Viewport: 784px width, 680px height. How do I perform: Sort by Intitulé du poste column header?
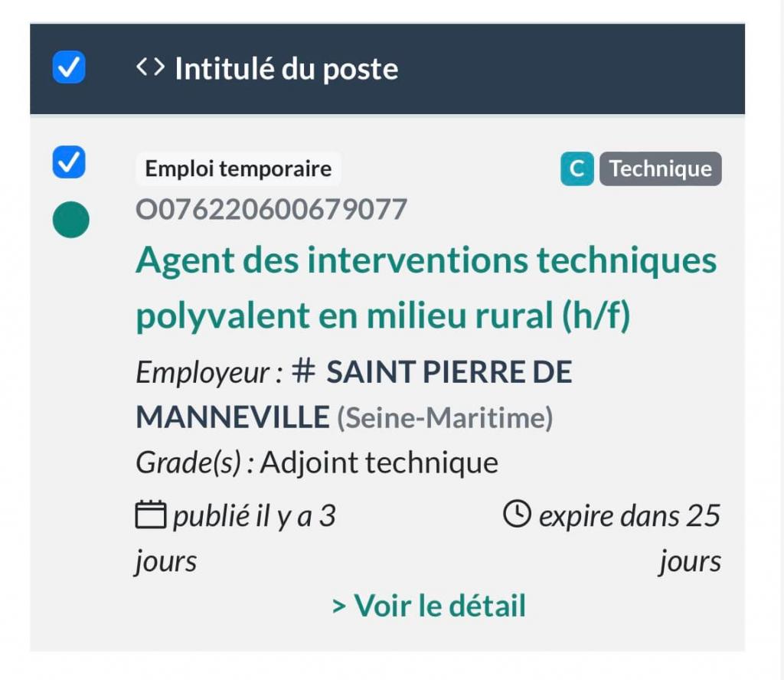[x=286, y=69]
